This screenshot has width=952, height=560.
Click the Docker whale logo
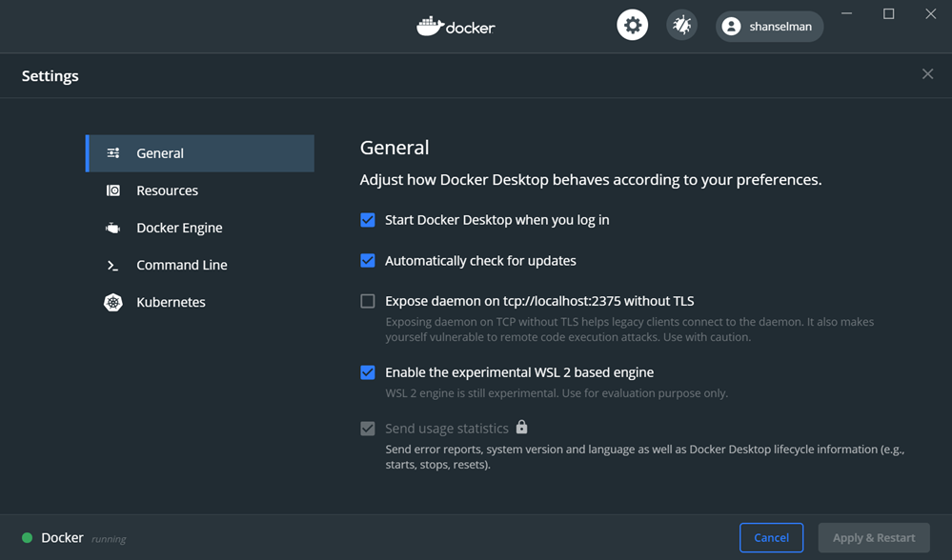pos(456,26)
